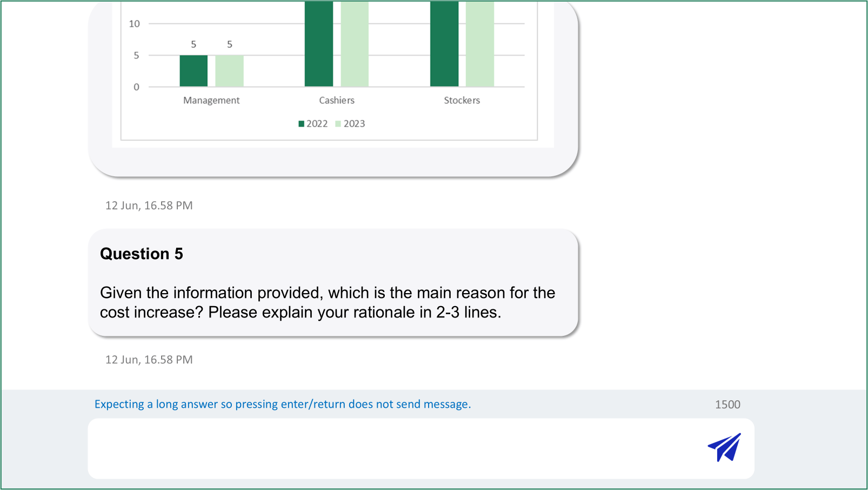Click the dark green 2022 legend swatch
This screenshot has width=868, height=490.
[302, 124]
